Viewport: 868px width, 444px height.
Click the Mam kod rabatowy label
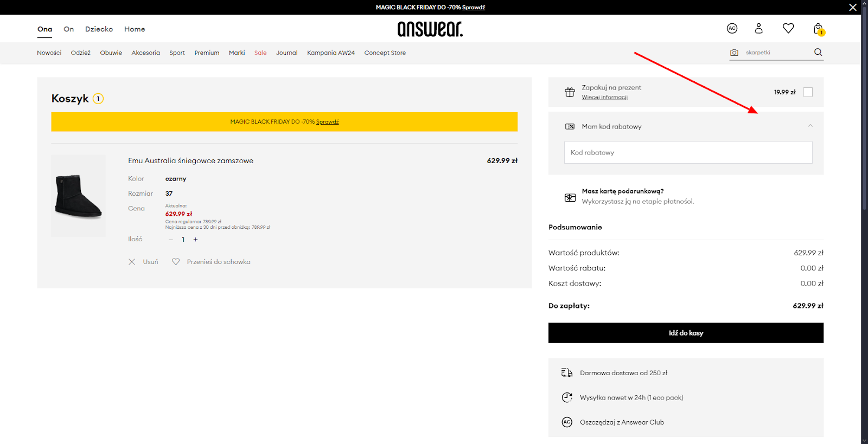(611, 126)
